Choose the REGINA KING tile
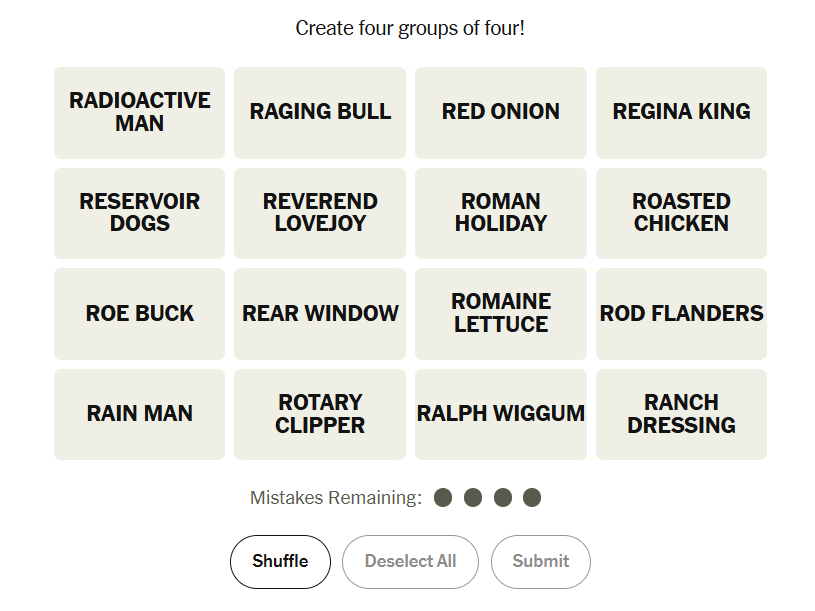815x611 pixels. [x=681, y=112]
